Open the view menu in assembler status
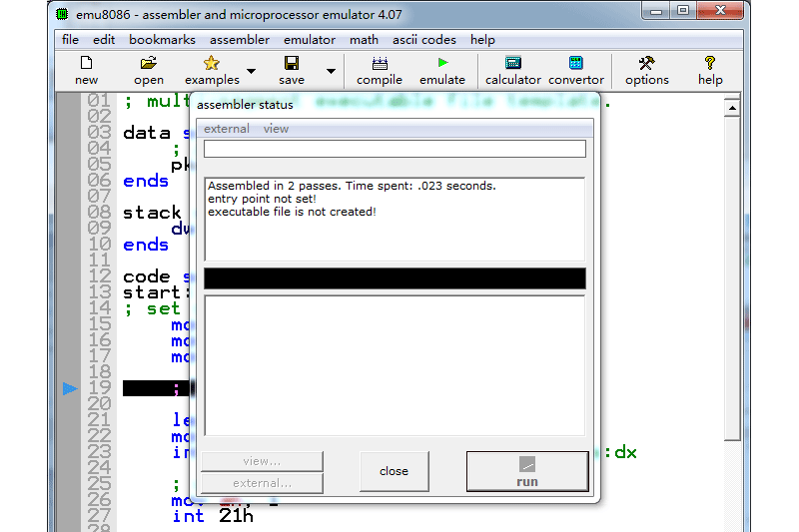 277,129
